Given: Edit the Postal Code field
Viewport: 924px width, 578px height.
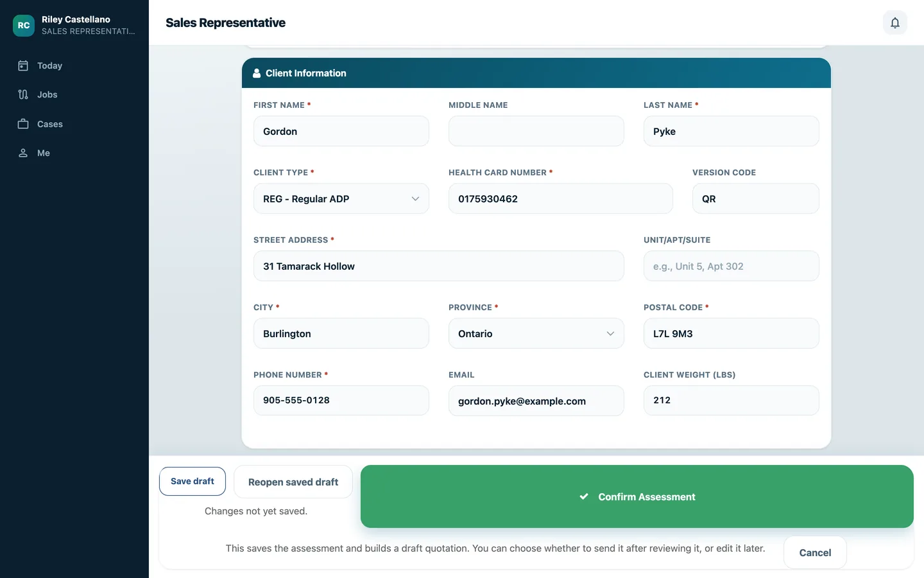Looking at the screenshot, I should tap(732, 333).
